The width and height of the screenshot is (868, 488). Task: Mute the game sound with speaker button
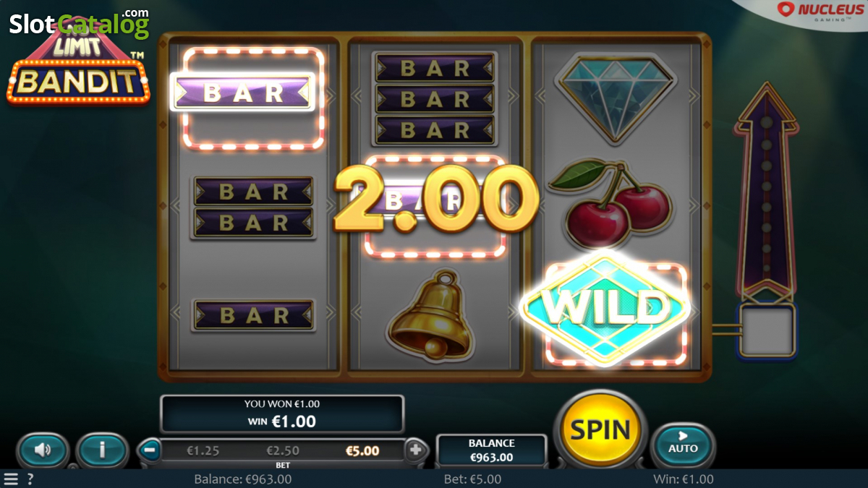(43, 450)
